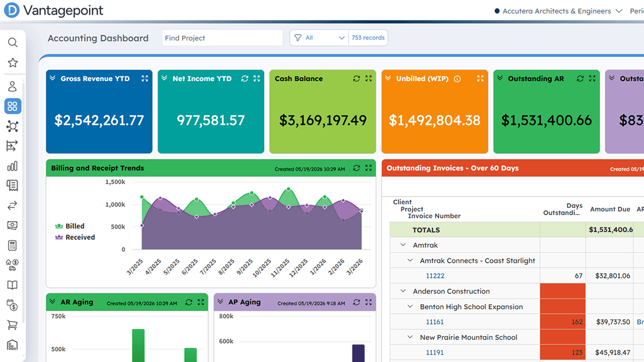The width and height of the screenshot is (644, 362).
Task: Refresh the AR Aging chart
Action: click(189, 303)
